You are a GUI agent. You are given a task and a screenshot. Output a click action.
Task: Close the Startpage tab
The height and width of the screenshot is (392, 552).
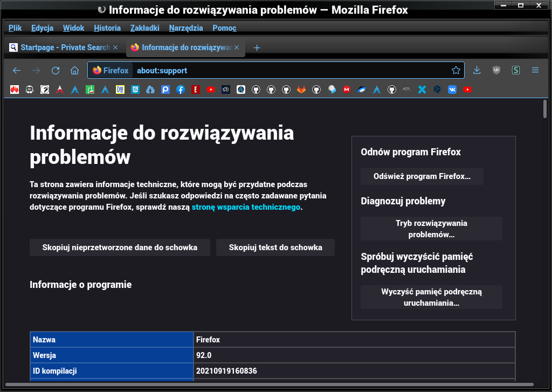click(x=115, y=47)
